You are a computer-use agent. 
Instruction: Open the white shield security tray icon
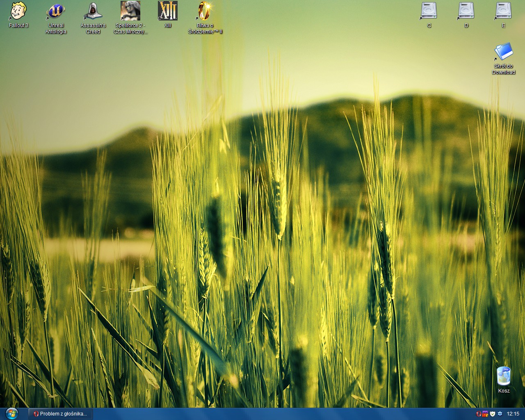[492, 414]
